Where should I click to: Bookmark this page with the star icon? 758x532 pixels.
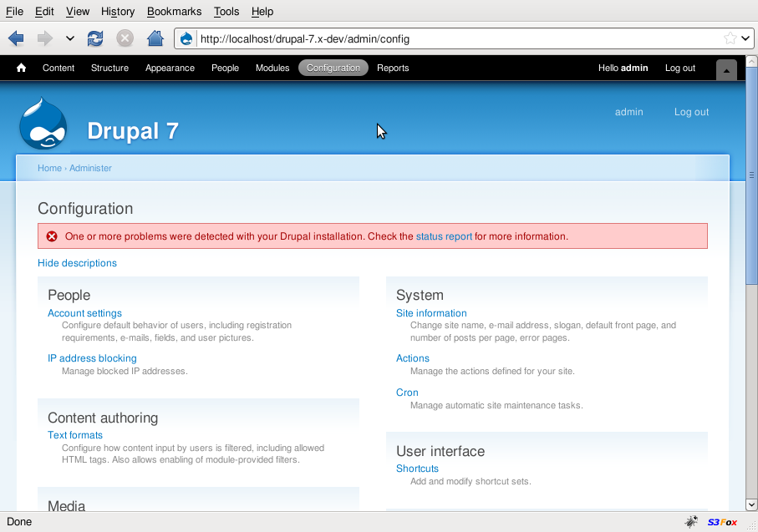coord(730,38)
